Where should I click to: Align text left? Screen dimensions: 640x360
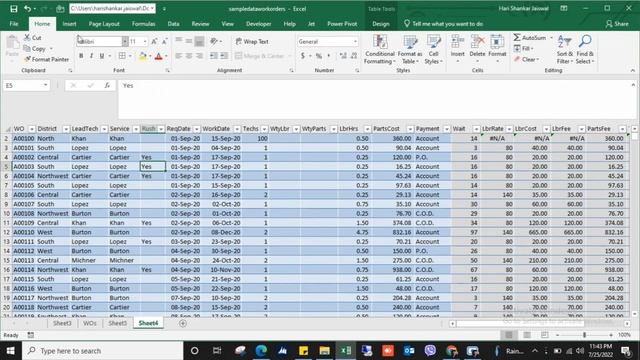pos(178,56)
